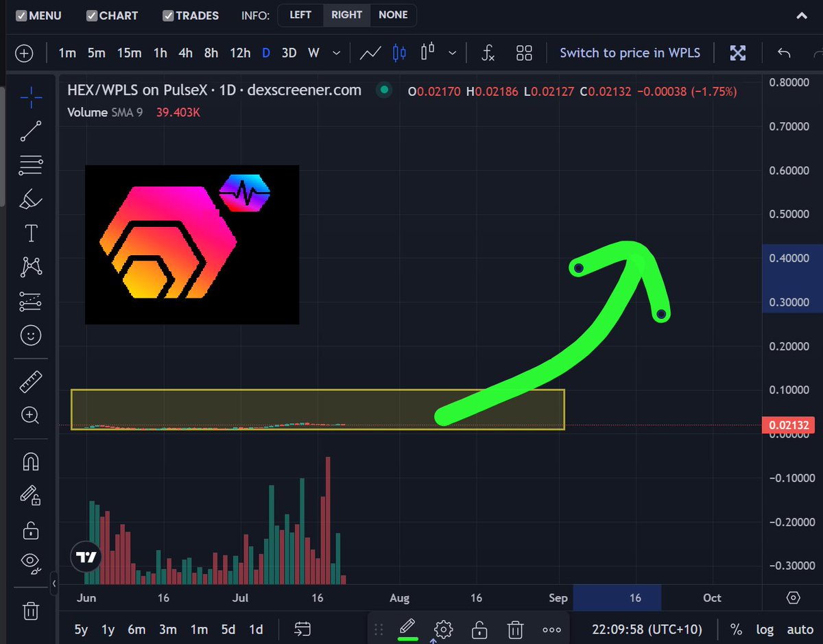Set date range to 5y

click(81, 629)
